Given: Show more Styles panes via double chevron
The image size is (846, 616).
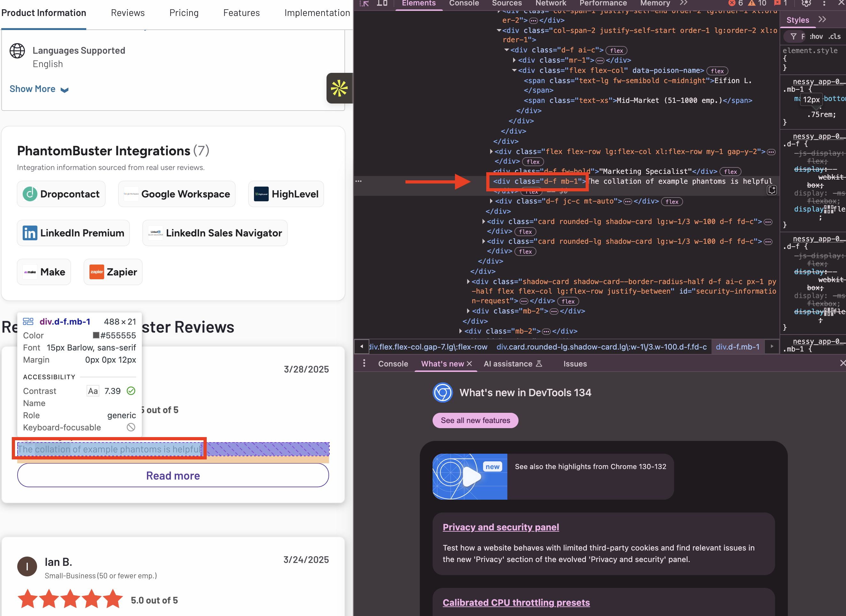Looking at the screenshot, I should click(x=822, y=20).
